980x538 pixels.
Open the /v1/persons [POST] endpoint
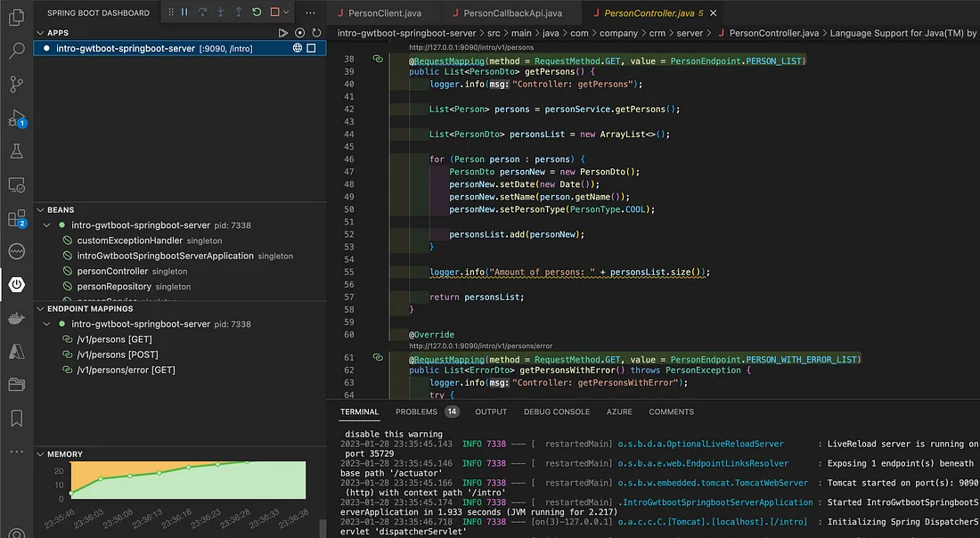click(180, 355)
